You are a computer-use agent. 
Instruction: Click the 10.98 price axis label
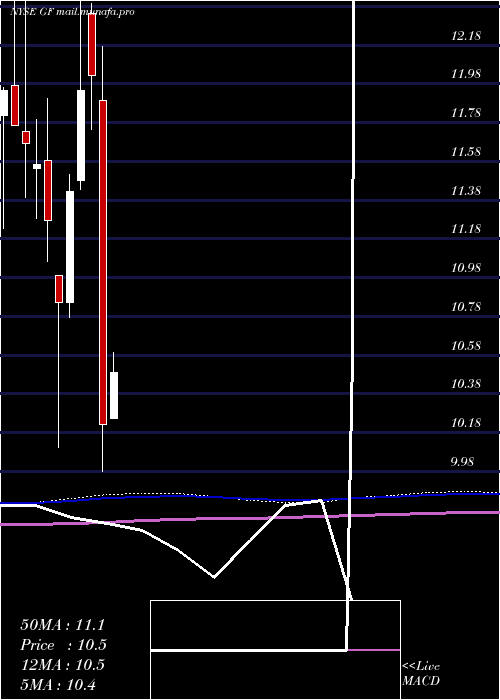click(x=466, y=268)
